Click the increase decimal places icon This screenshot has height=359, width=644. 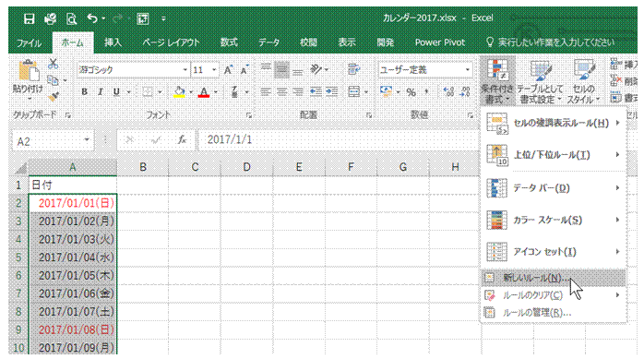coord(449,92)
